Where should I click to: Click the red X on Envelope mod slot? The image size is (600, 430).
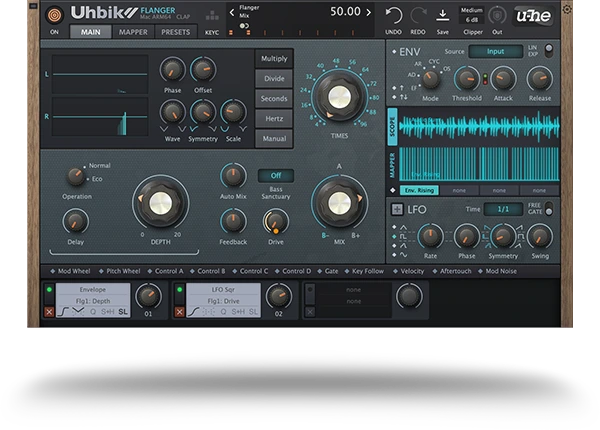(x=49, y=312)
